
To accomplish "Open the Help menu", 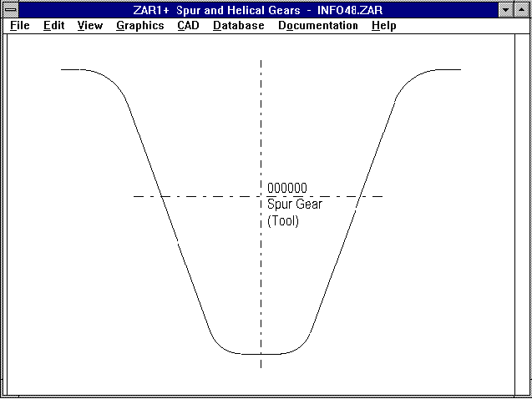I will [x=383, y=25].
